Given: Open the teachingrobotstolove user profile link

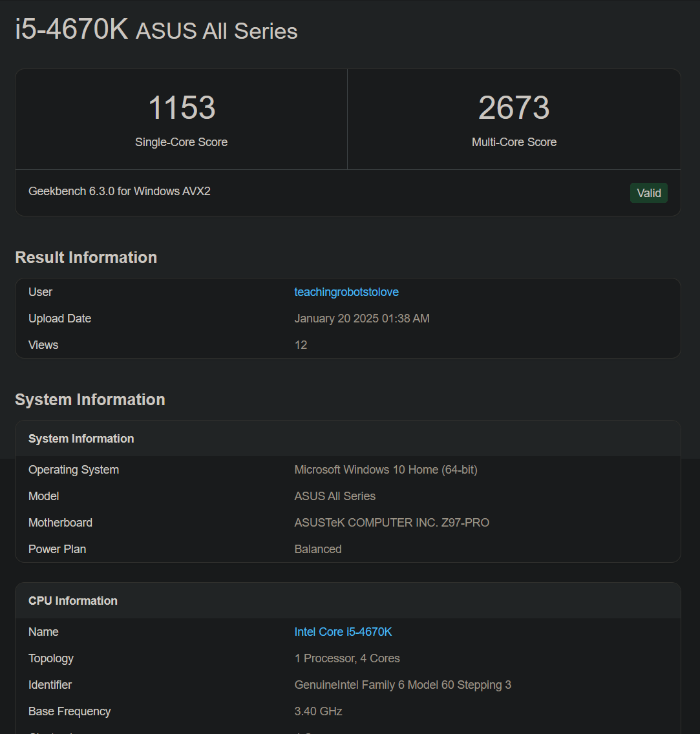Looking at the screenshot, I should 346,292.
